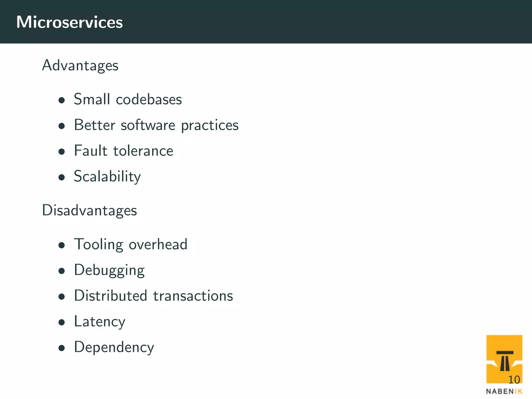Screen dimensions: 532x399
Task: Click the Advantages heading
Action: pos(80,65)
